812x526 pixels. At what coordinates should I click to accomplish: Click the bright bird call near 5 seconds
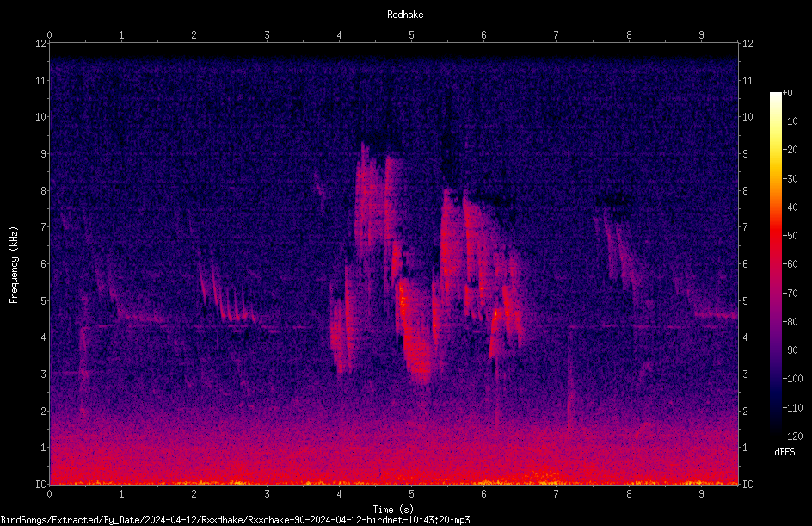pyautogui.click(x=417, y=331)
